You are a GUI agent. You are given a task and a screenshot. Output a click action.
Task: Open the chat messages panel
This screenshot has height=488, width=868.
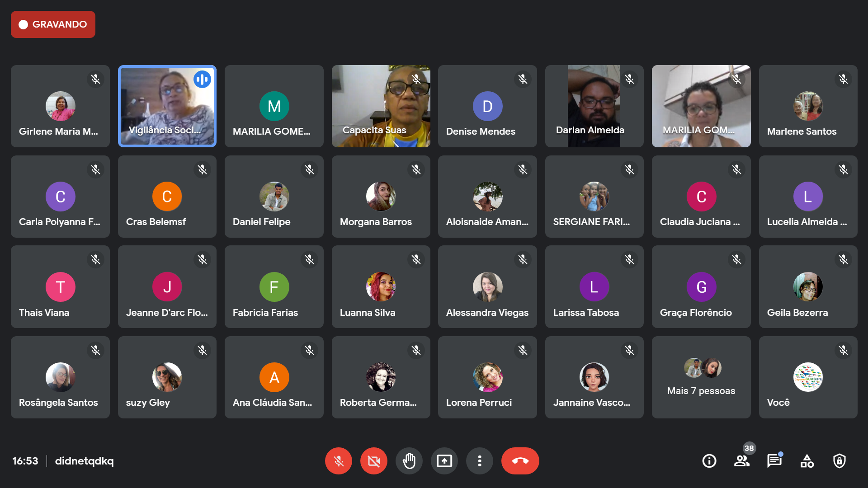(x=774, y=461)
